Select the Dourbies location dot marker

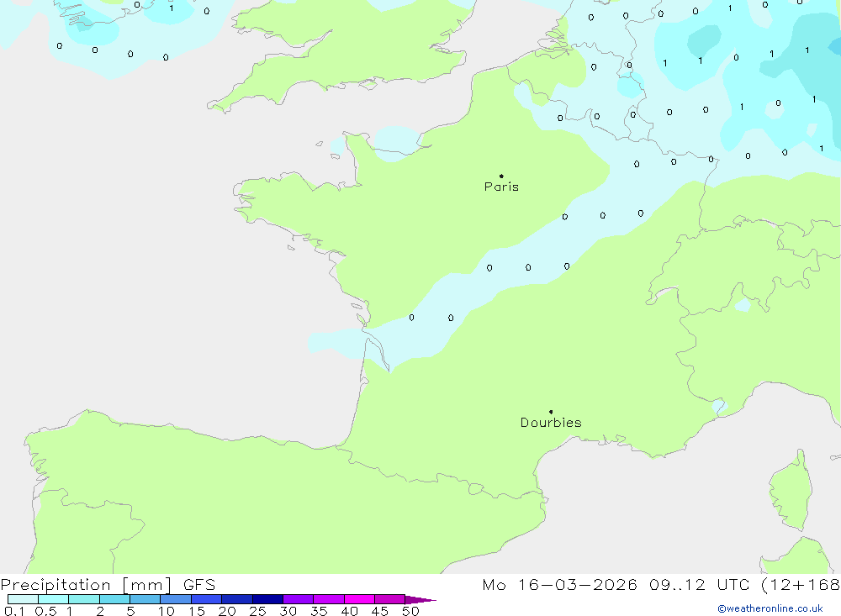click(551, 412)
